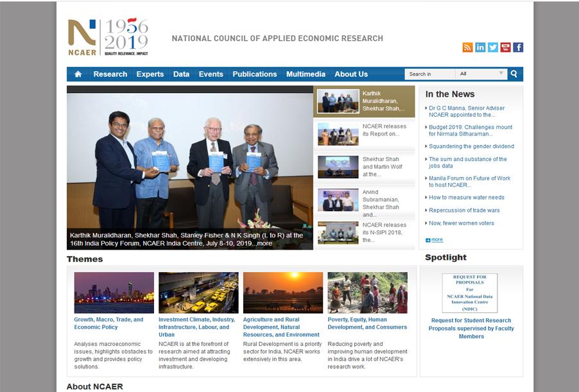Go to home via house icon
The height and width of the screenshot is (392, 579).
pyautogui.click(x=78, y=74)
